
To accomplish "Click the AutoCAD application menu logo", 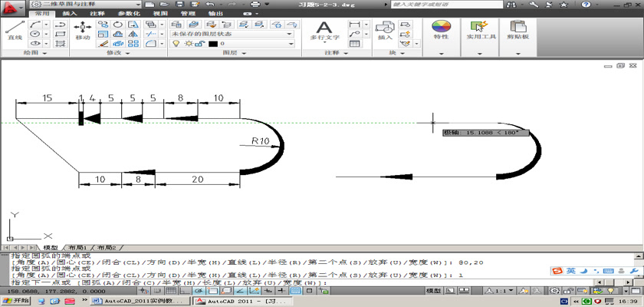I will click(x=11, y=5).
